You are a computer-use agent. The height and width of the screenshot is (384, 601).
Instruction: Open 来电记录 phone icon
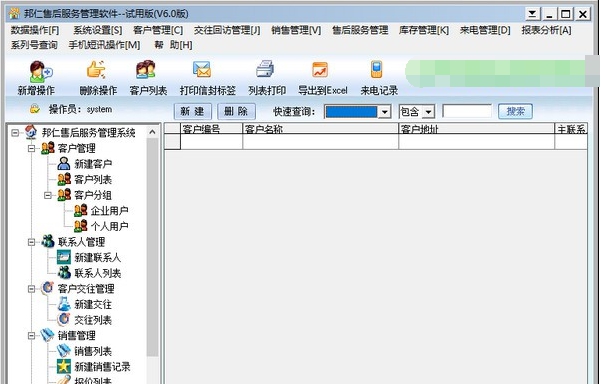tap(376, 69)
